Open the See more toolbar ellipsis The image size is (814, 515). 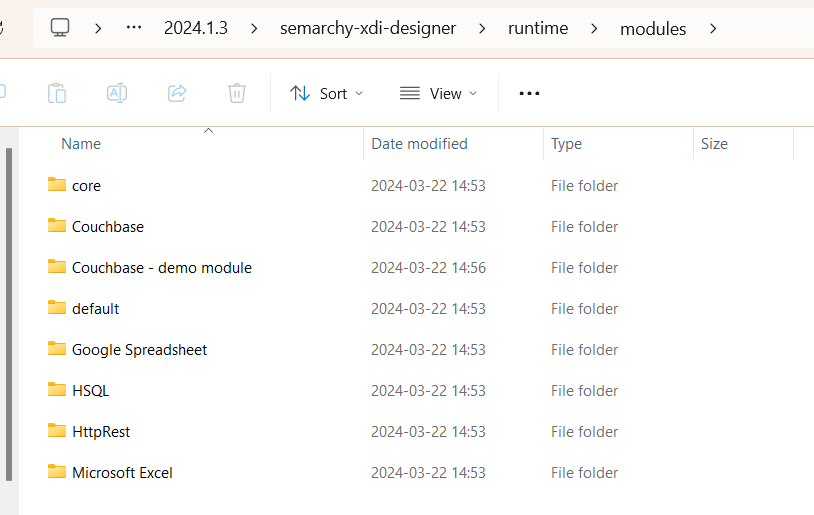tap(529, 93)
